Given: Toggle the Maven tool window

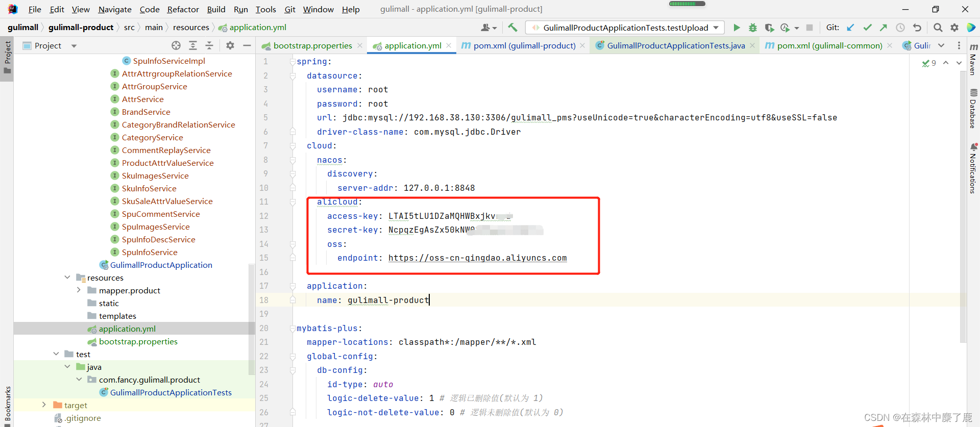Looking at the screenshot, I should pos(973,59).
